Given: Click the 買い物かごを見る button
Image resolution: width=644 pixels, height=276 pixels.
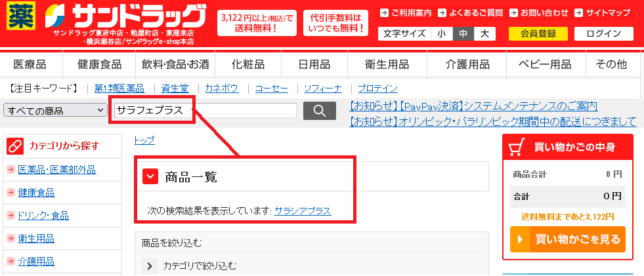Looking at the screenshot, I should pyautogui.click(x=568, y=239).
